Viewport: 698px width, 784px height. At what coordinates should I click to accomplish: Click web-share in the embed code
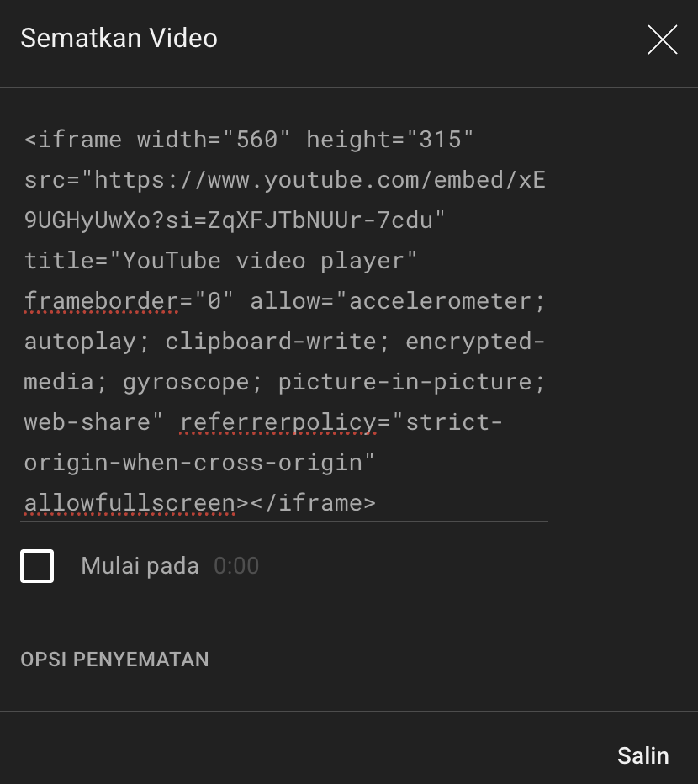point(87,421)
